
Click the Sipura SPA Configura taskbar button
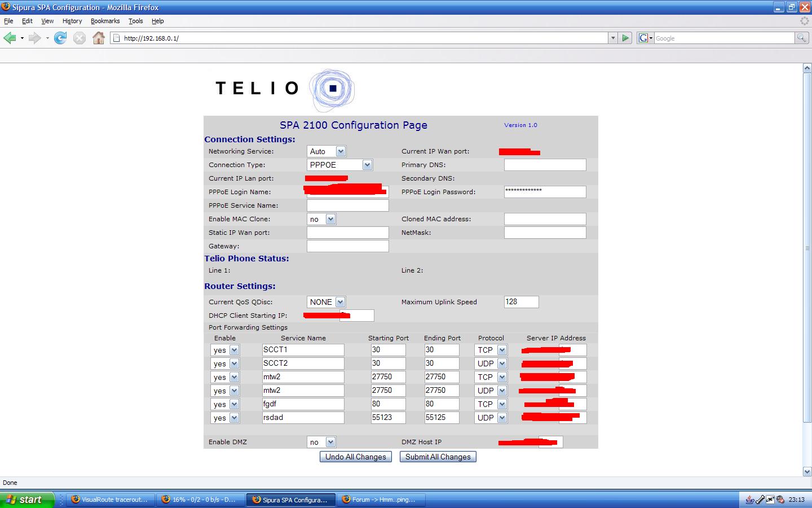point(290,500)
